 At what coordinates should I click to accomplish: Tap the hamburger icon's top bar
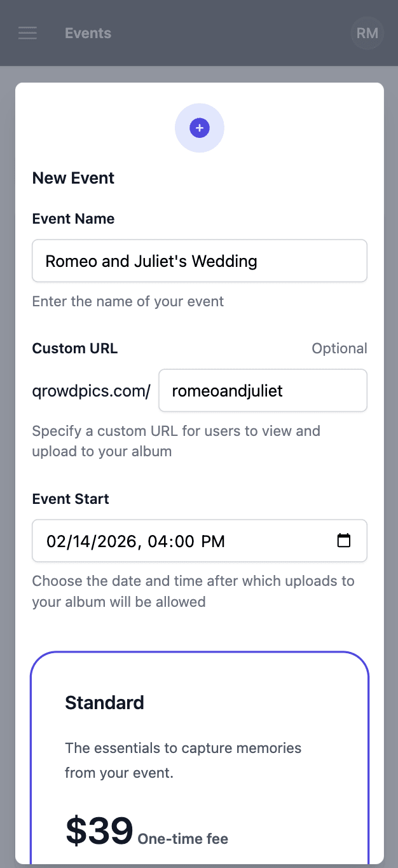click(x=27, y=29)
